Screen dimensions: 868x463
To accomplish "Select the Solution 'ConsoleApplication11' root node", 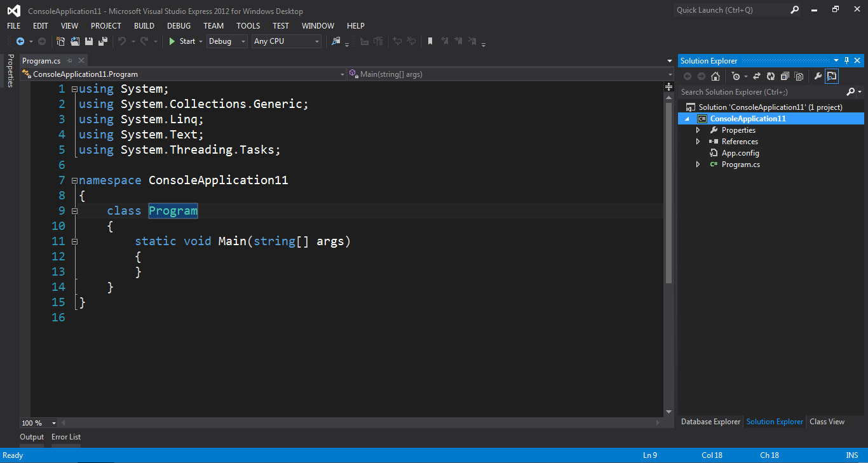I will pos(770,107).
